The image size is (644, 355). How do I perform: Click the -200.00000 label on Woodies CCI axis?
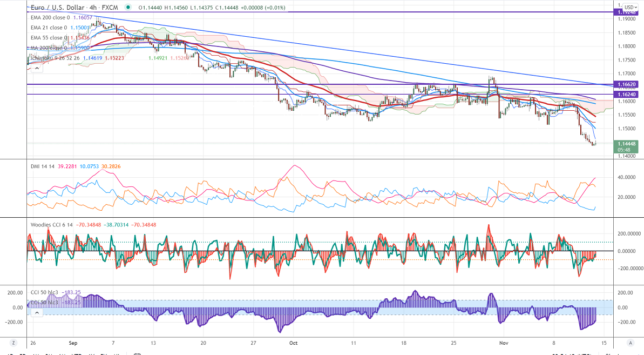tap(629, 269)
